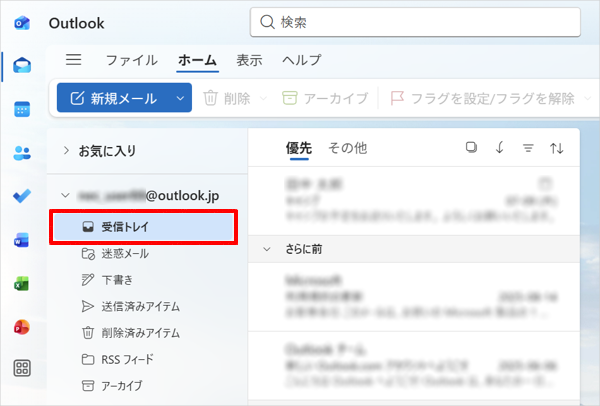Open the 新規メール dropdown arrow
Image resolution: width=600 pixels, height=406 pixels.
(180, 98)
